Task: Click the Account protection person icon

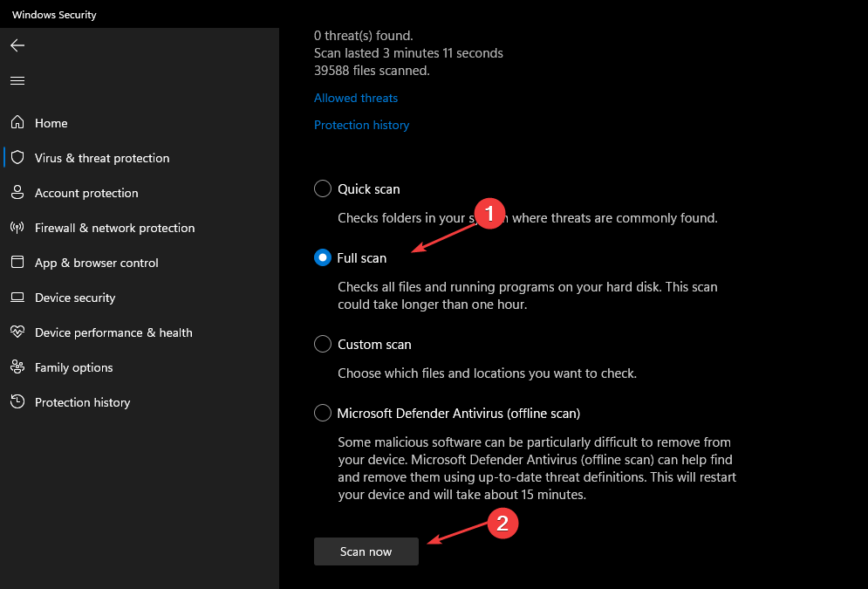Action: pyautogui.click(x=17, y=193)
